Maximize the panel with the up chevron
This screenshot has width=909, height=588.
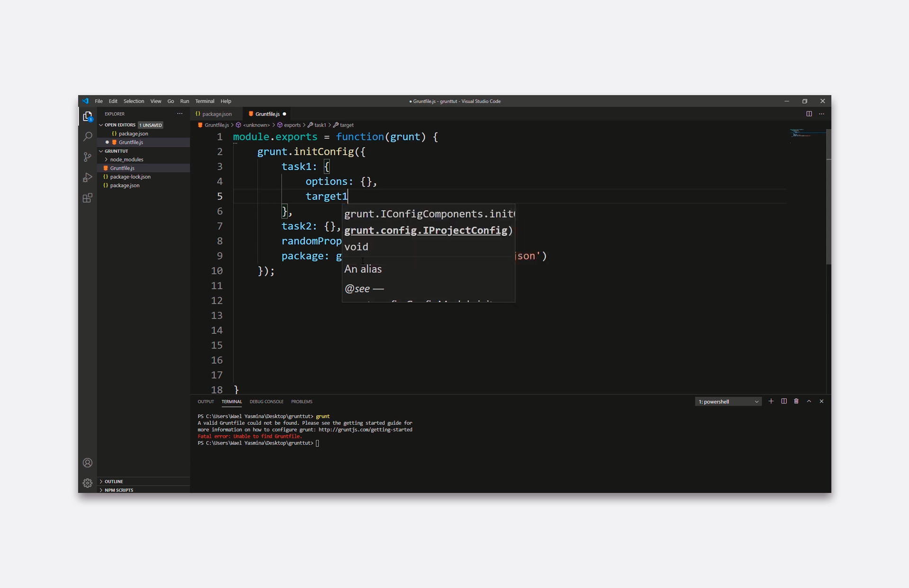[809, 401]
